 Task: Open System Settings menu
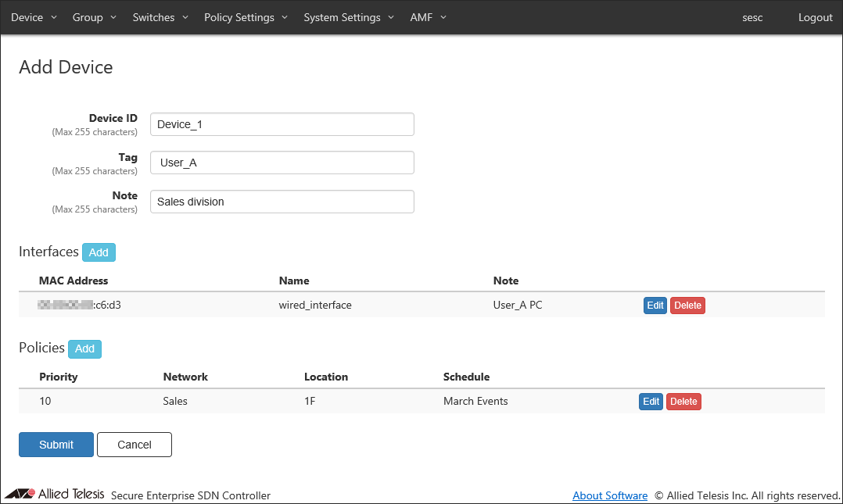[349, 17]
